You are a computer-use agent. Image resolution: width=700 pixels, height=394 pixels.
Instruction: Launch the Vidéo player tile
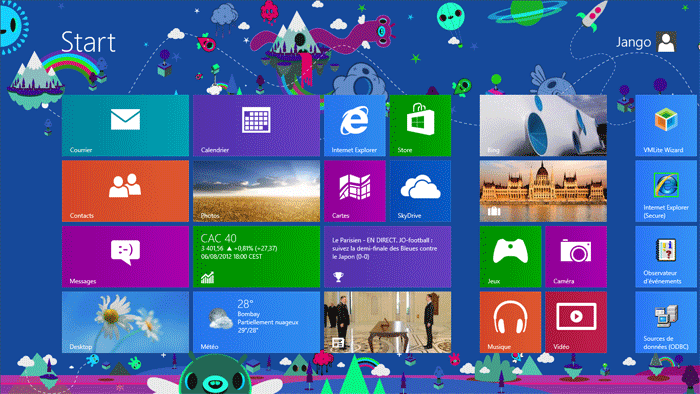click(576, 322)
